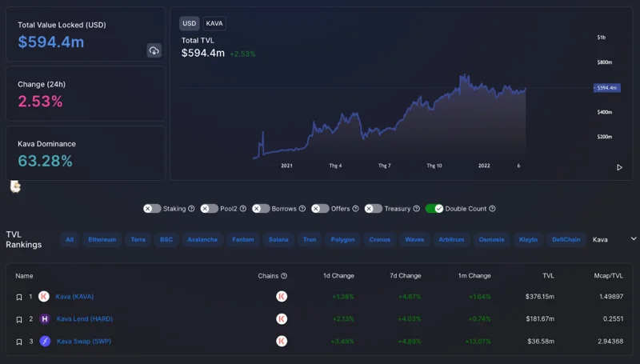This screenshot has width=640, height=364.
Task: Open the Kava Lend (HARD) protocol link
Action: pos(85,318)
